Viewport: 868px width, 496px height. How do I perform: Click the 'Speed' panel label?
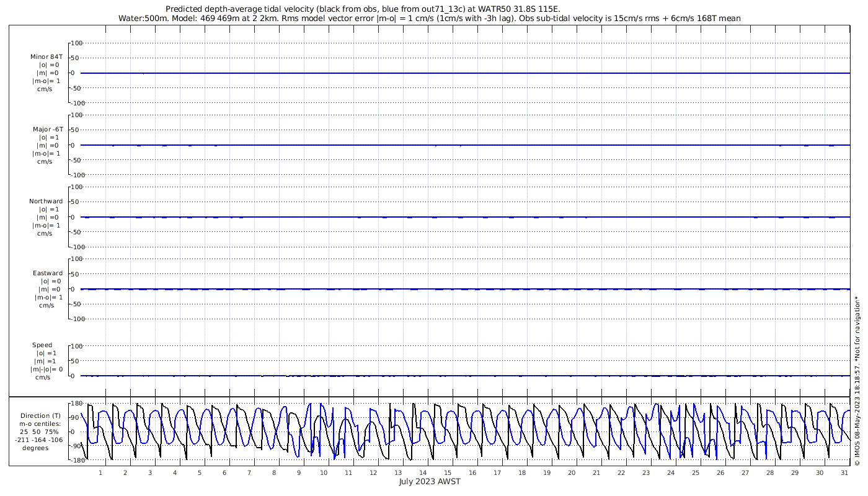42,345
